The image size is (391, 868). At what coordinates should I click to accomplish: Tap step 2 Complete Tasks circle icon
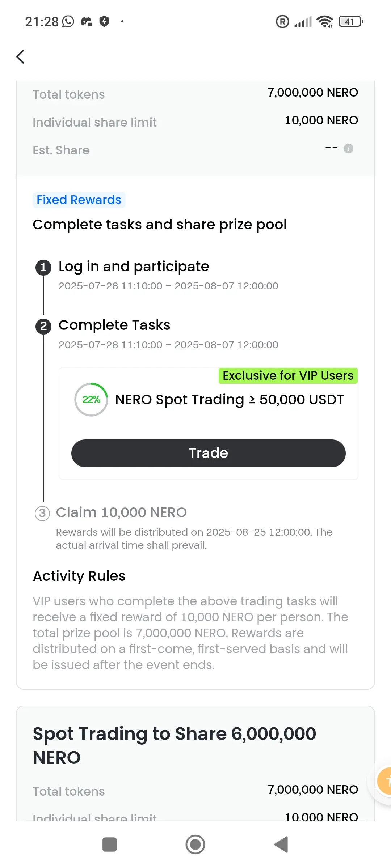pos(43,326)
